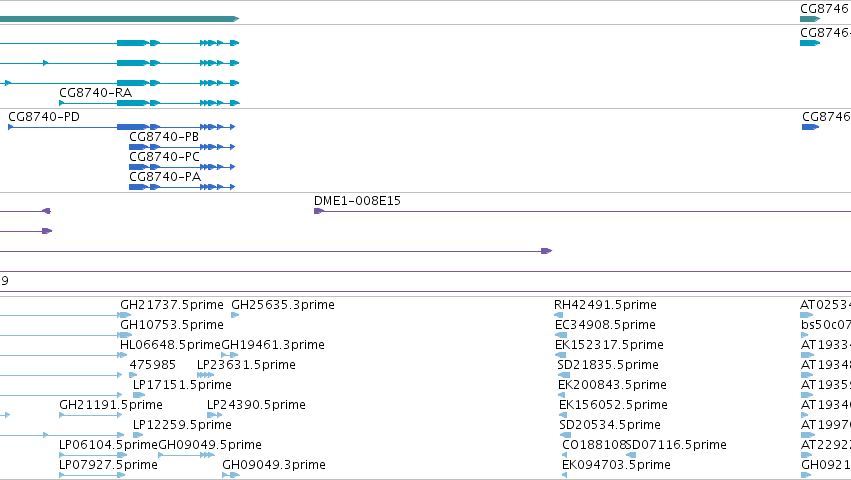
Task: Select the long teal gene bar at top
Action: click(x=119, y=19)
